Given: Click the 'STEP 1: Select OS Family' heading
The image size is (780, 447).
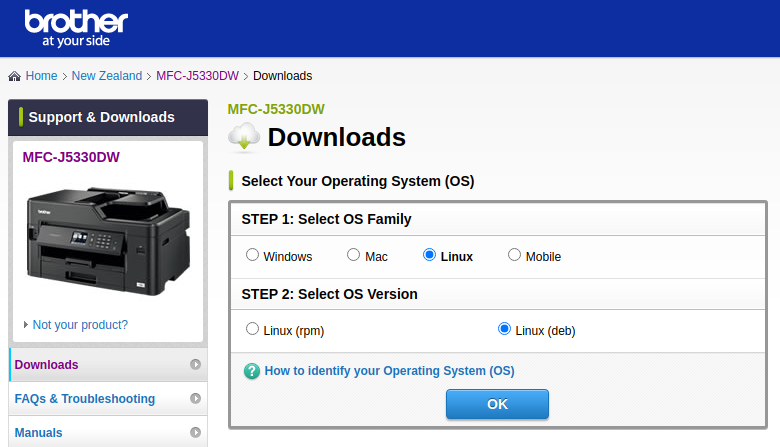Looking at the screenshot, I should click(326, 219).
